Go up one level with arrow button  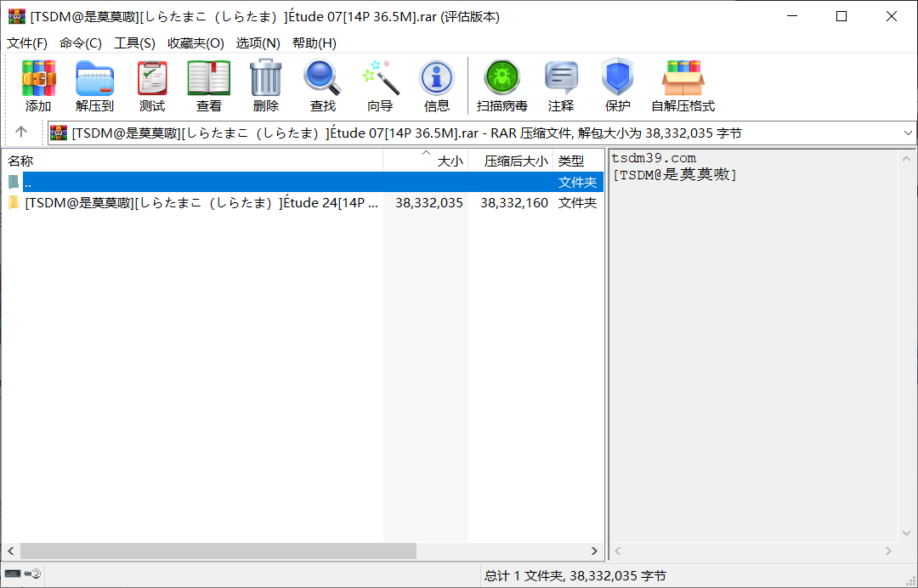(21, 133)
